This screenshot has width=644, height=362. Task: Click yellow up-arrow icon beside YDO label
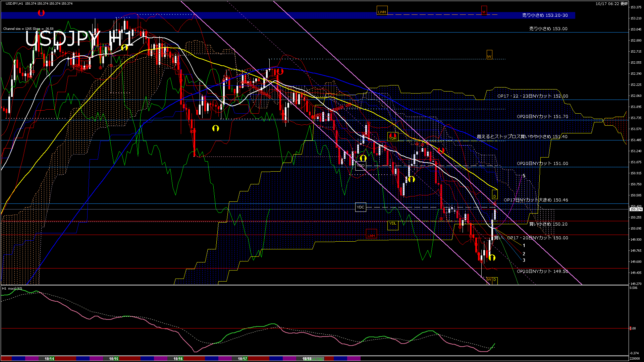tap(363, 158)
